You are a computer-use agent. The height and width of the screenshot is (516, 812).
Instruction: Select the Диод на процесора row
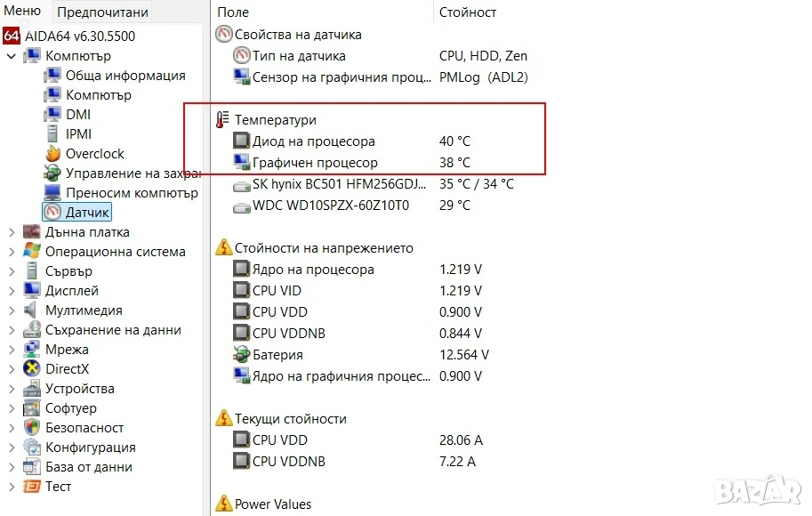pyautogui.click(x=352, y=141)
